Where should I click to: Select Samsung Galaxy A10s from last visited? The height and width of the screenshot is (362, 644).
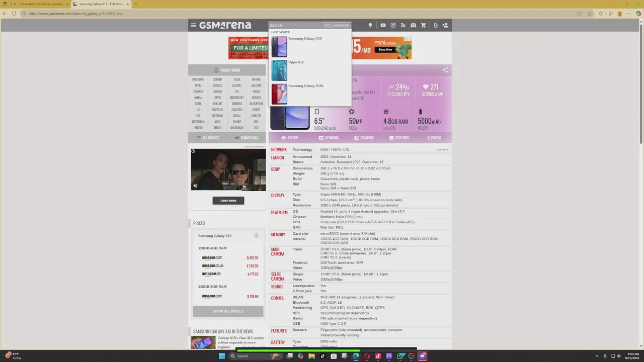(x=306, y=85)
